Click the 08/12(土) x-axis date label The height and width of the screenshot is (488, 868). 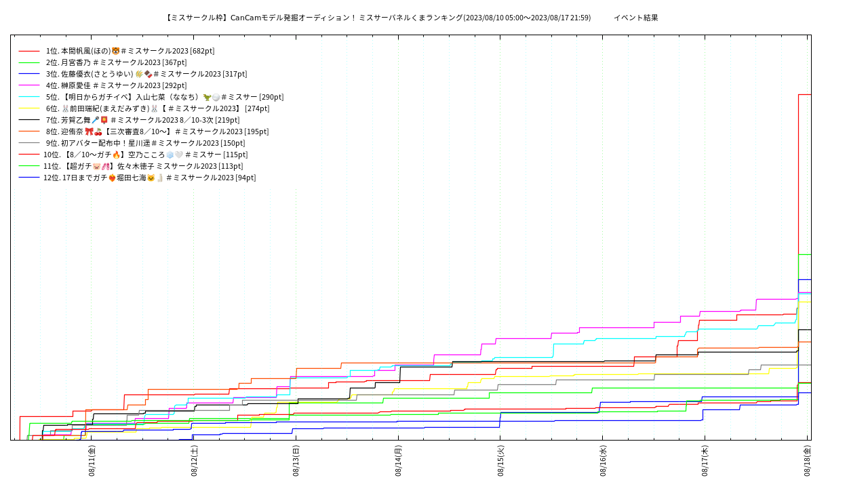(194, 461)
